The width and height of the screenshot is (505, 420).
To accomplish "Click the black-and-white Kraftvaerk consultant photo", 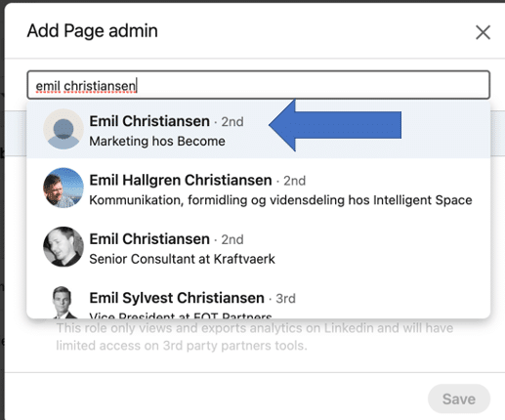I will pyautogui.click(x=63, y=247).
